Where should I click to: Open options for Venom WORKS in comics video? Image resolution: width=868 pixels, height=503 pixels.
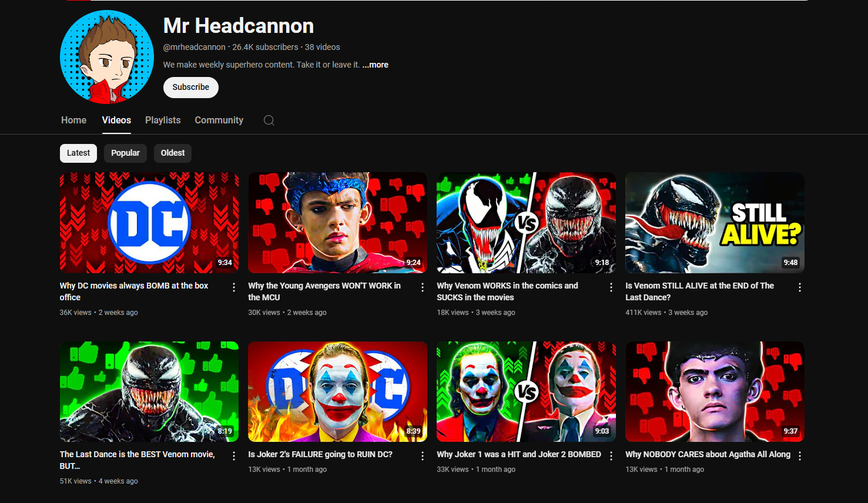pos(611,287)
